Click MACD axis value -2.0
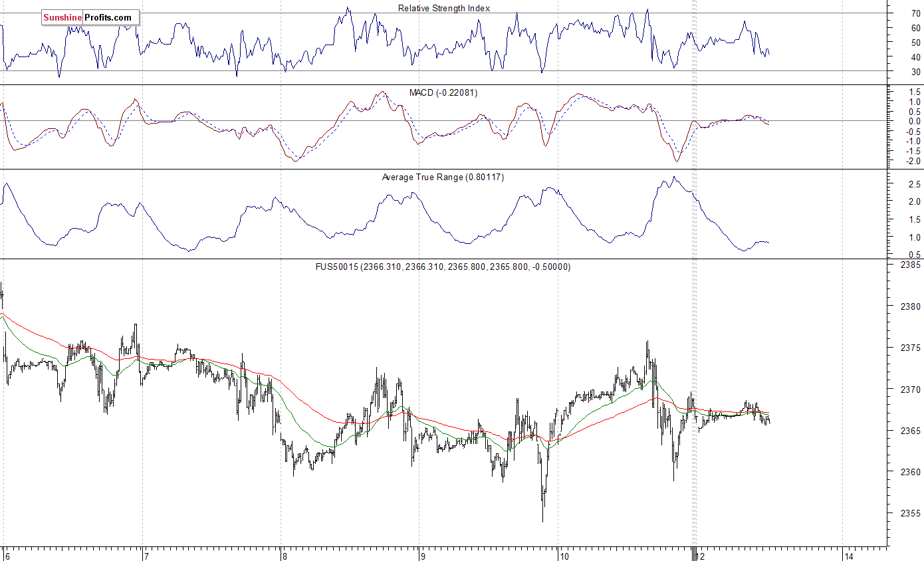The width and height of the screenshot is (924, 561). pyautogui.click(x=913, y=162)
